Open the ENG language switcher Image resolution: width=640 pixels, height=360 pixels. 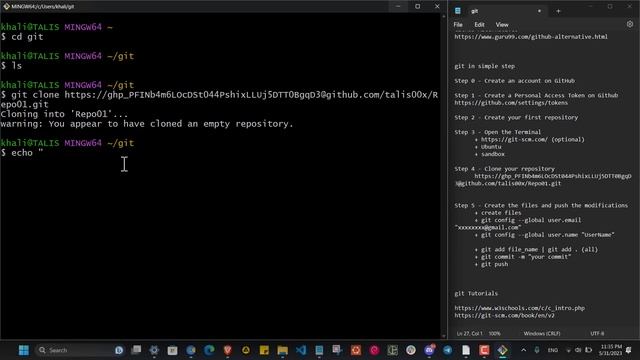(x=553, y=350)
